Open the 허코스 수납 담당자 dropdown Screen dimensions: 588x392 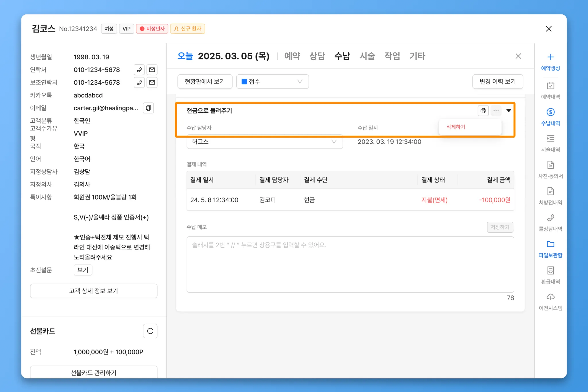[x=264, y=142]
